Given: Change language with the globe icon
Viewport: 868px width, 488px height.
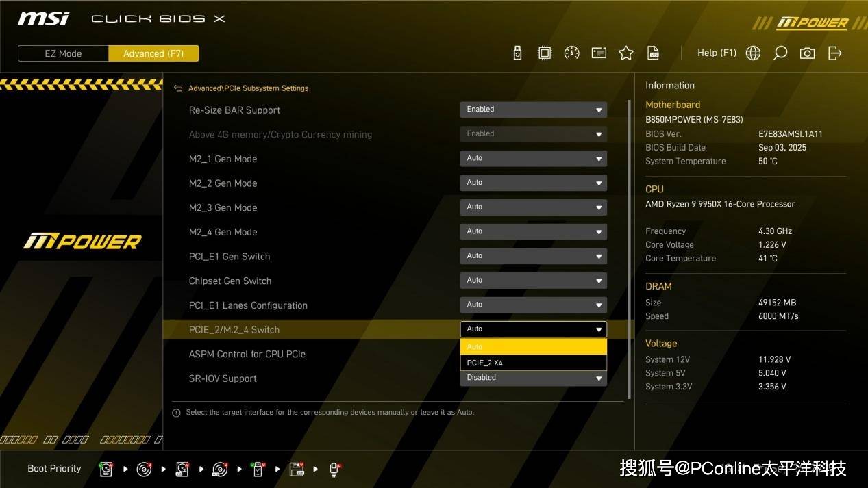Looking at the screenshot, I should point(753,53).
